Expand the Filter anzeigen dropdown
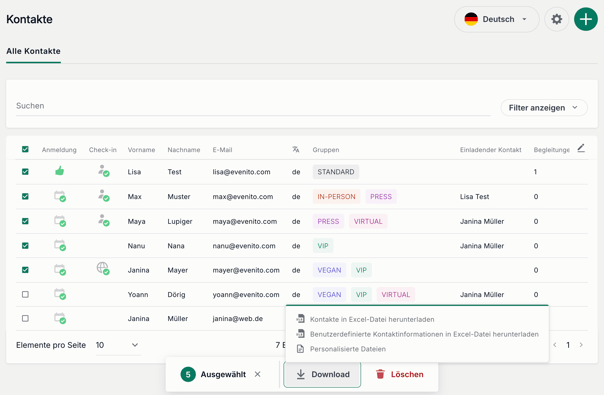This screenshot has height=395, width=604. (544, 108)
